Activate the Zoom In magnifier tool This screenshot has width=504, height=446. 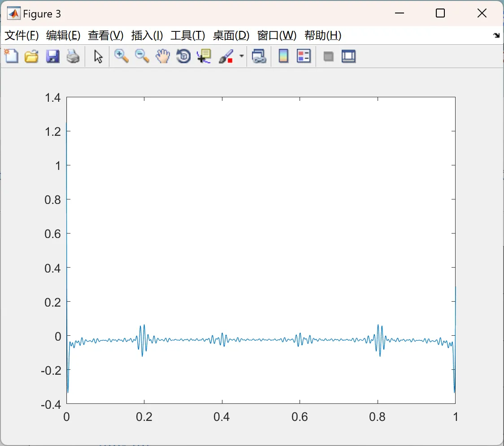tap(122, 56)
